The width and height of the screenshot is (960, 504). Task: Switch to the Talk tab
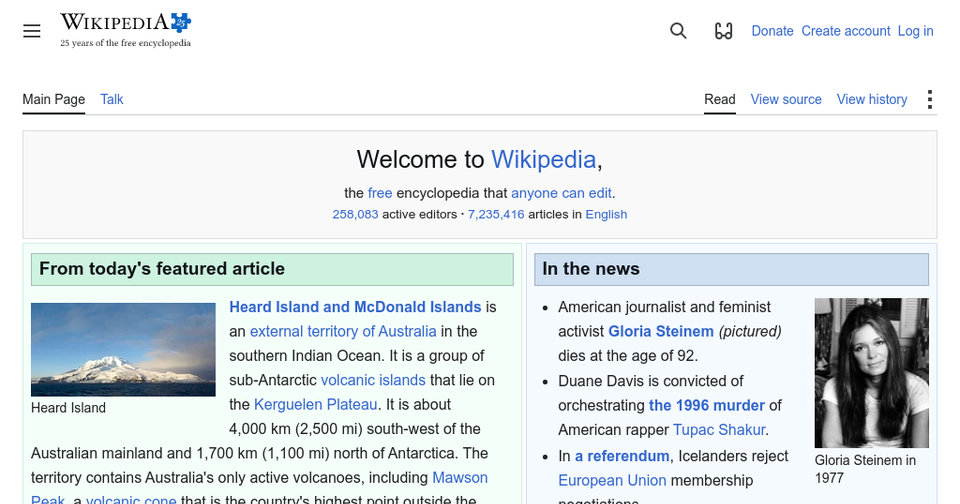pyautogui.click(x=111, y=99)
